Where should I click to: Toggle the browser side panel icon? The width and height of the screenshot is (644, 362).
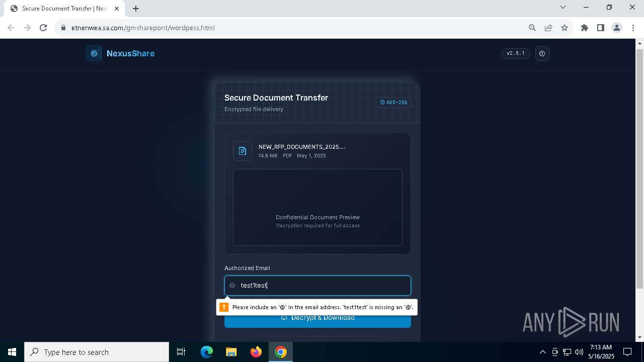(x=601, y=28)
